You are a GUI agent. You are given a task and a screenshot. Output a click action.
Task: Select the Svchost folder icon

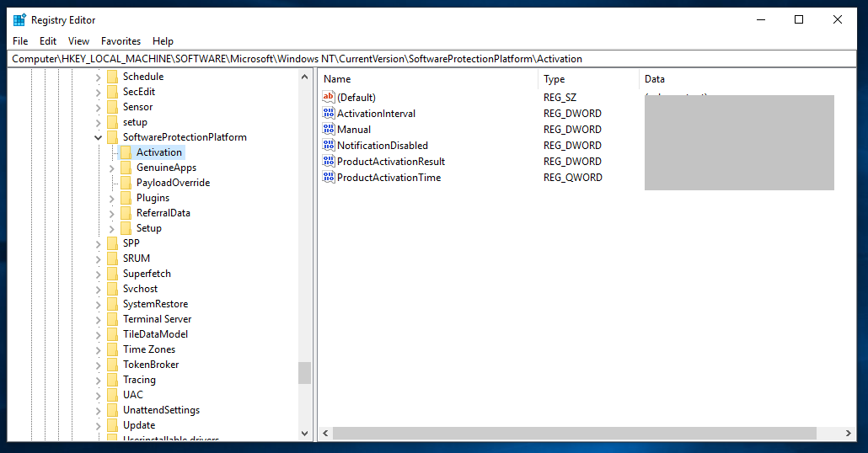[x=112, y=289]
